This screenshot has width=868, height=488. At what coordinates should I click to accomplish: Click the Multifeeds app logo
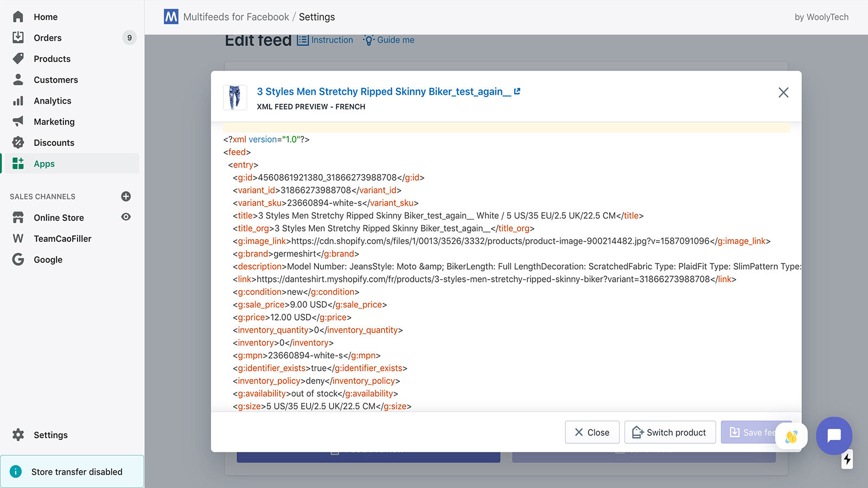[x=171, y=17]
